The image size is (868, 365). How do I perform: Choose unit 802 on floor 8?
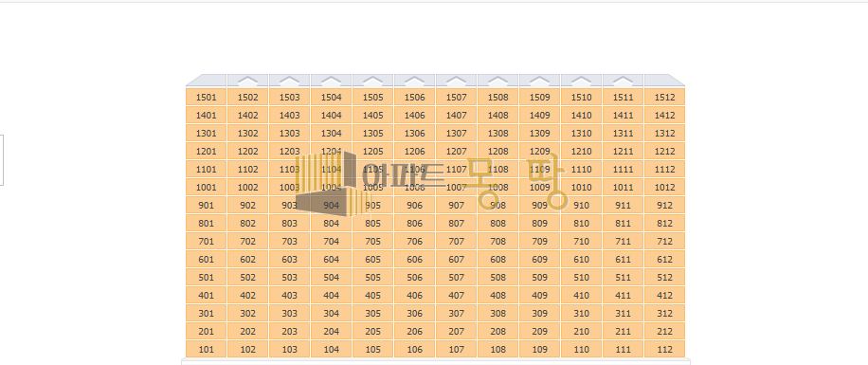[248, 223]
